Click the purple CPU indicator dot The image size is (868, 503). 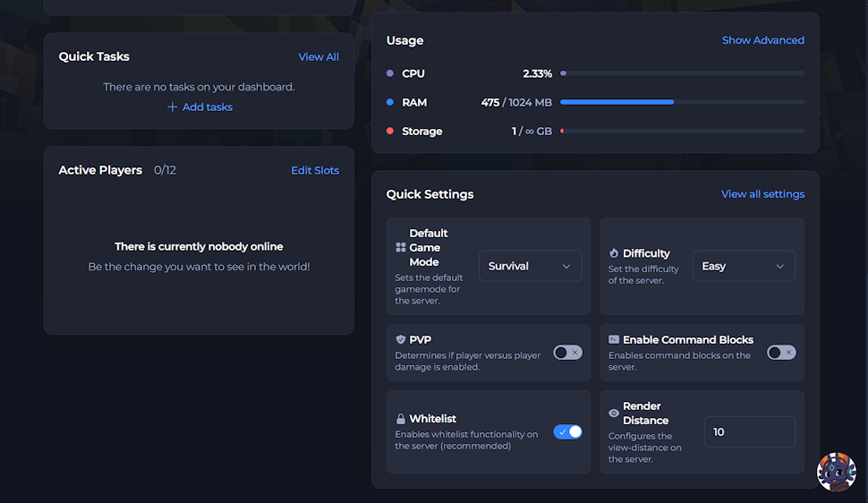390,73
